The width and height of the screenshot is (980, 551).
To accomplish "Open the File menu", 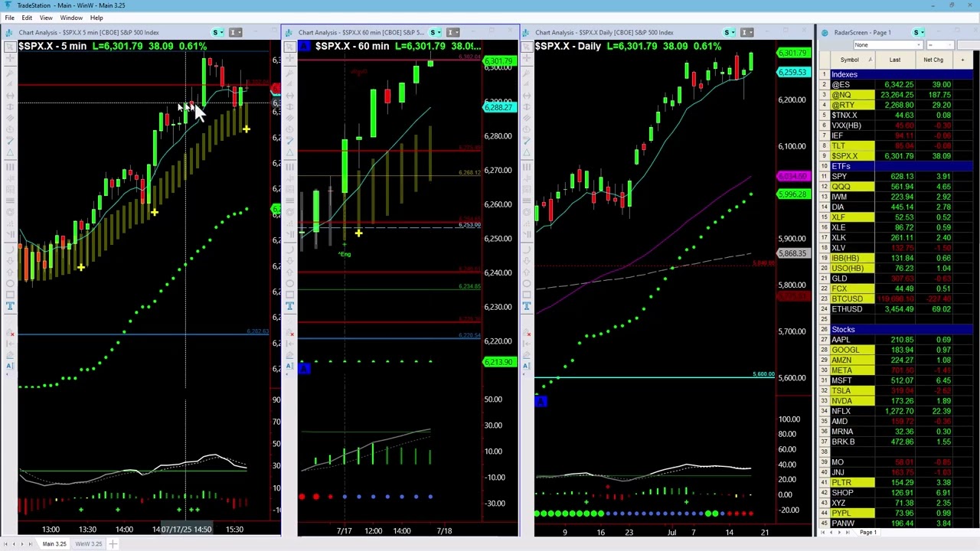I will tap(9, 18).
